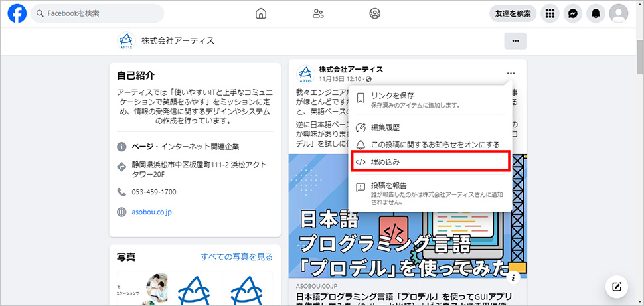The height and width of the screenshot is (306, 644).
Task: Click the edit history pencil icon
Action: tap(361, 127)
